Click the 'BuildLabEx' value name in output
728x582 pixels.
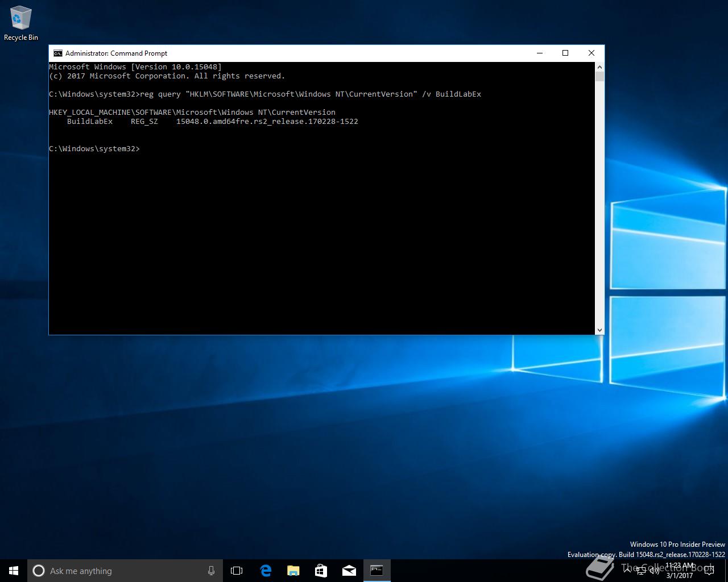point(90,122)
